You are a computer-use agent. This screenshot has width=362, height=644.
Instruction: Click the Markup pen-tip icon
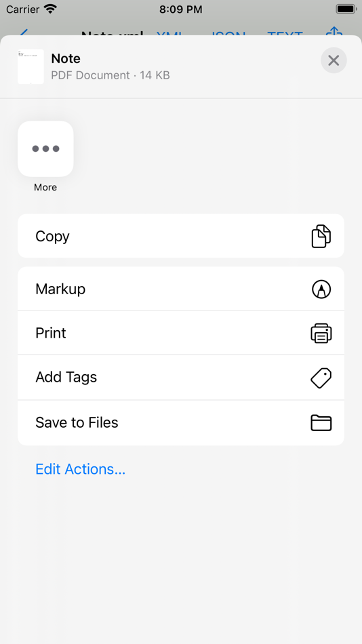pyautogui.click(x=321, y=289)
